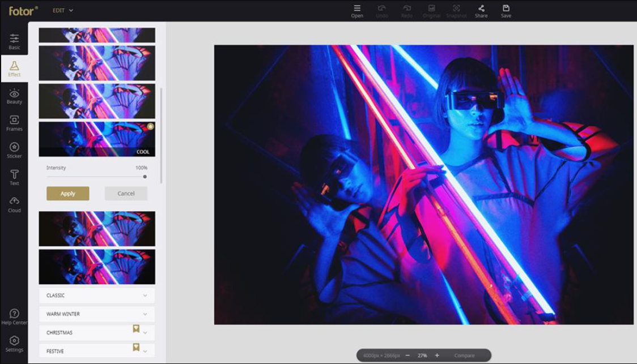Open the EDIT mode dropdown
This screenshot has height=364, width=637.
pyautogui.click(x=63, y=10)
